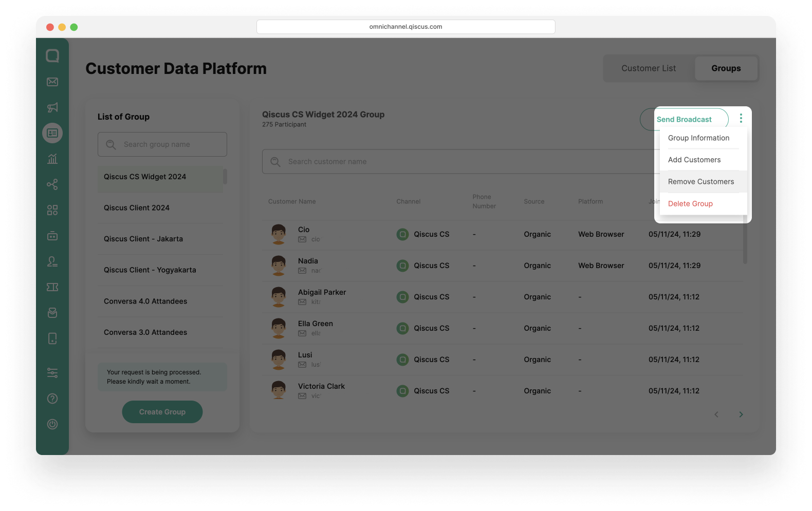This screenshot has height=511, width=812.
Task: Click the Phone Number column header
Action: (484, 201)
